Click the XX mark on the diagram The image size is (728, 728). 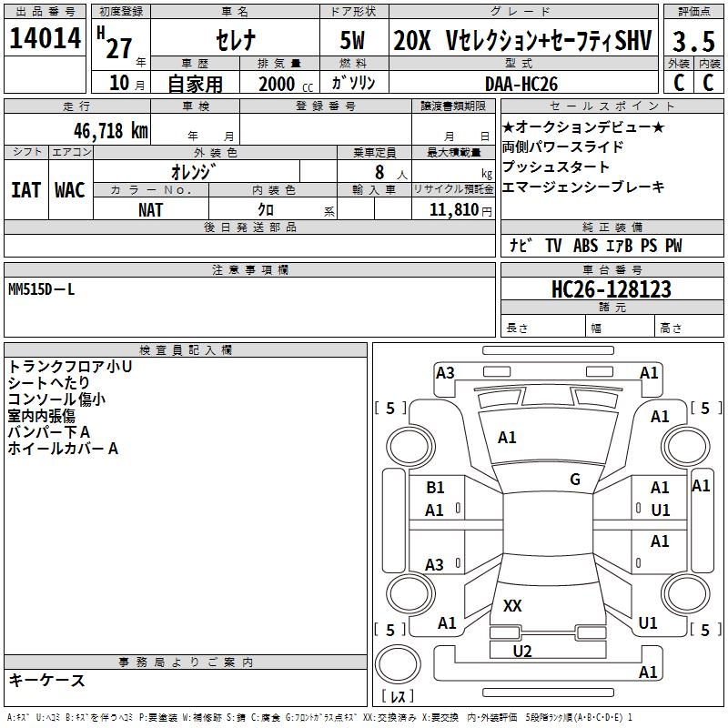(512, 605)
